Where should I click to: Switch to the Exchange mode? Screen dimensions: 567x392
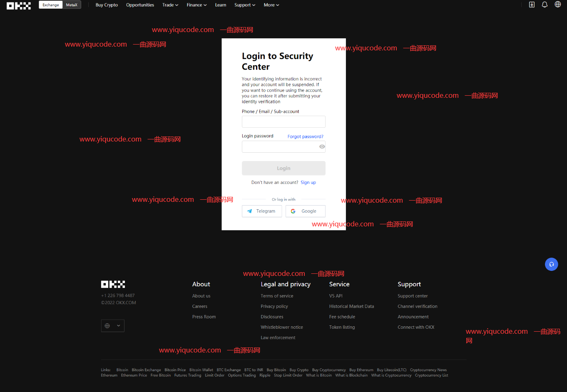[51, 5]
